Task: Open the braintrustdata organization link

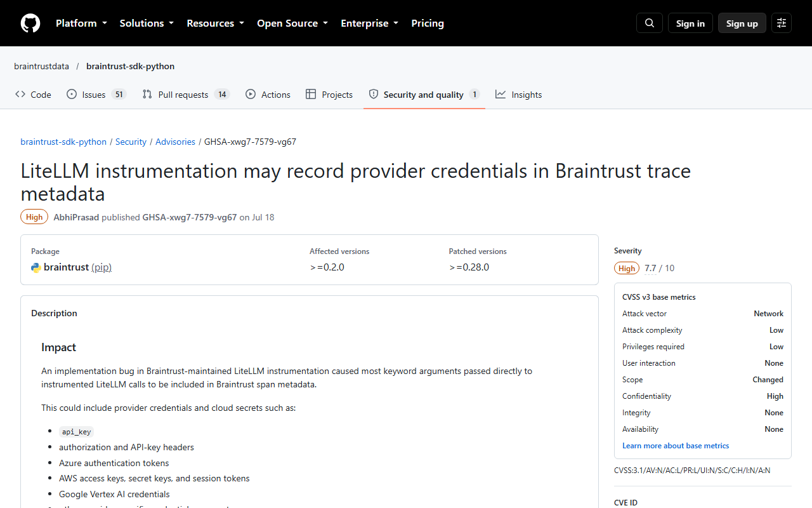Action: [42, 66]
